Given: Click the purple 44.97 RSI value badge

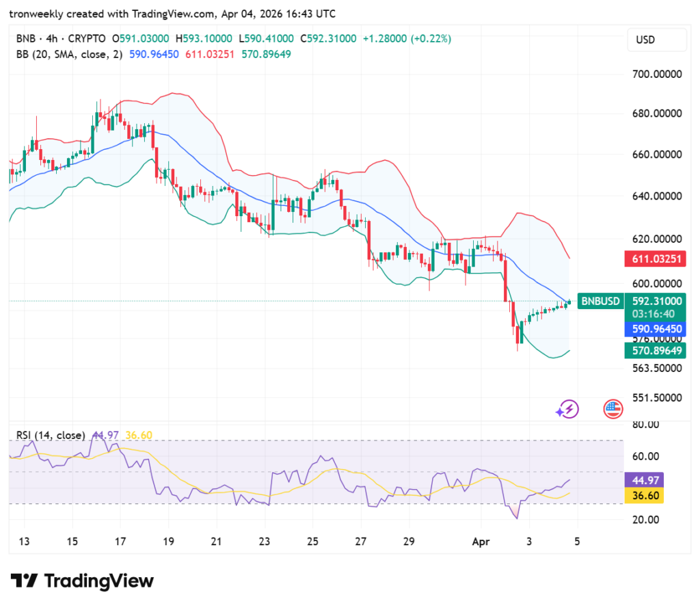Looking at the screenshot, I should pyautogui.click(x=643, y=481).
